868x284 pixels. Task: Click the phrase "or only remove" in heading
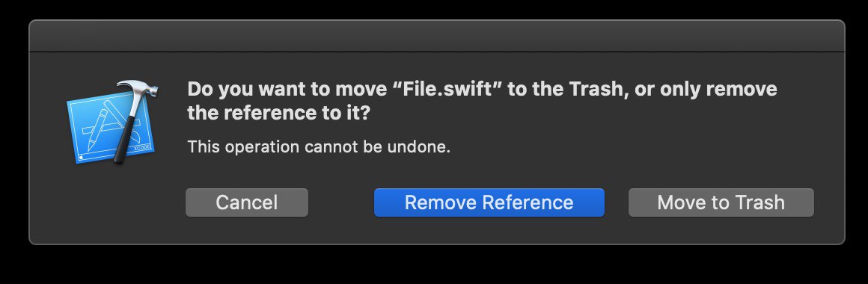point(706,88)
